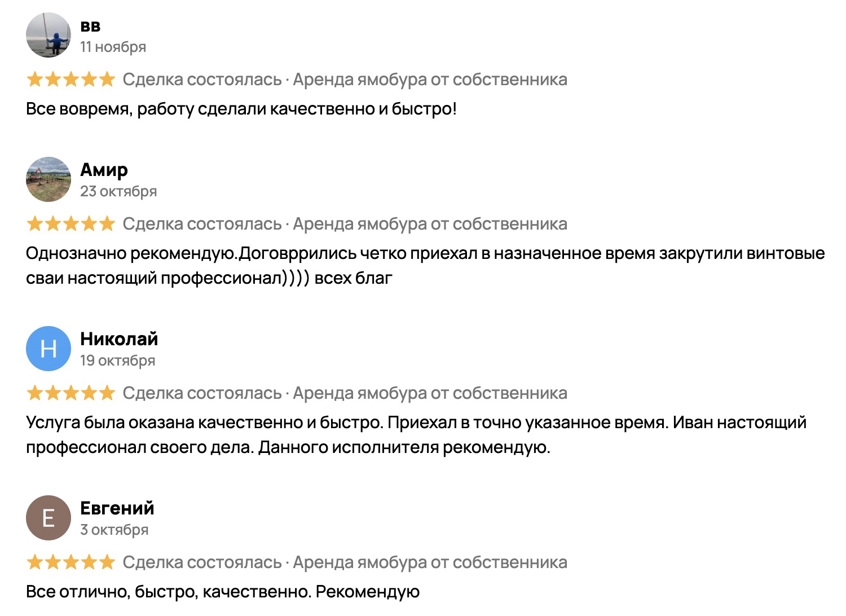This screenshot has height=616, width=846.
Task: Select Евгений's review text about quality
Action: point(223,591)
